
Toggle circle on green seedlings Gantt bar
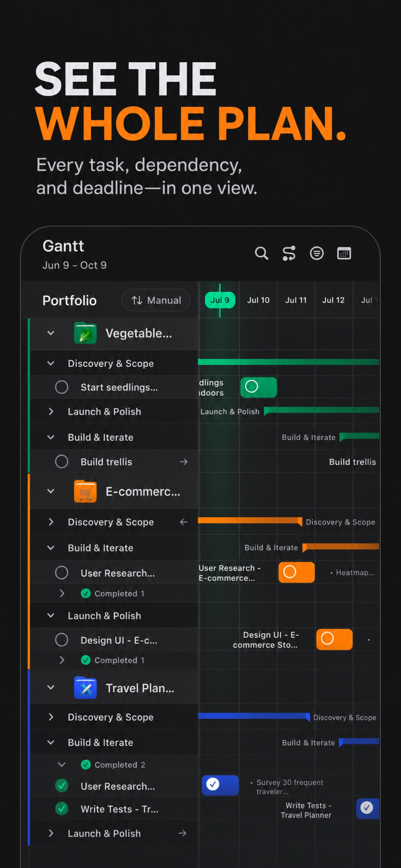(251, 386)
